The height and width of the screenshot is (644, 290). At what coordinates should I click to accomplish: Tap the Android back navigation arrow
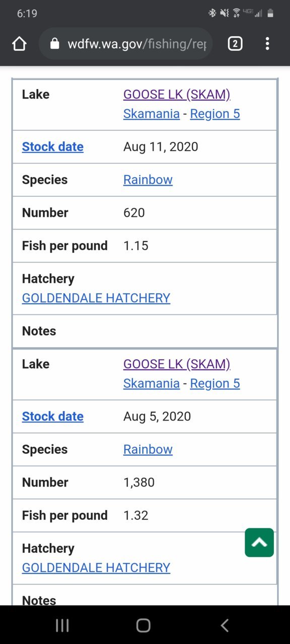tap(225, 625)
